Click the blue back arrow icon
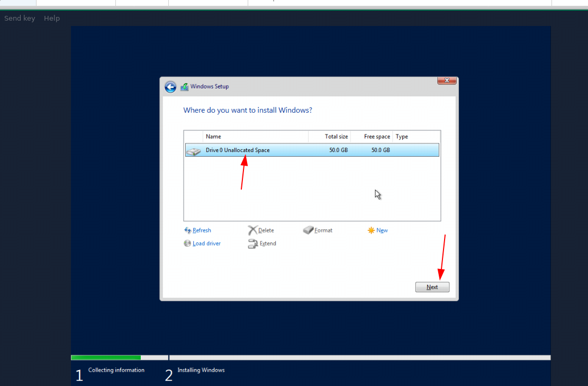 tap(170, 87)
